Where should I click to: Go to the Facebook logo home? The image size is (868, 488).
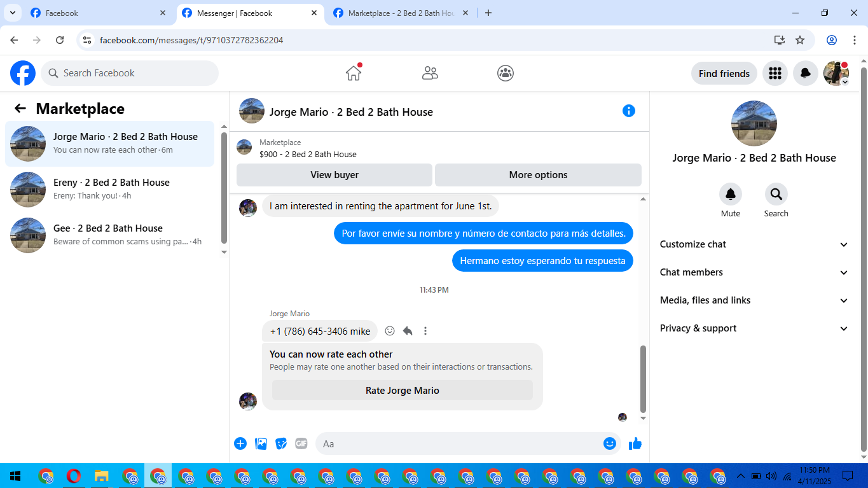coord(23,73)
